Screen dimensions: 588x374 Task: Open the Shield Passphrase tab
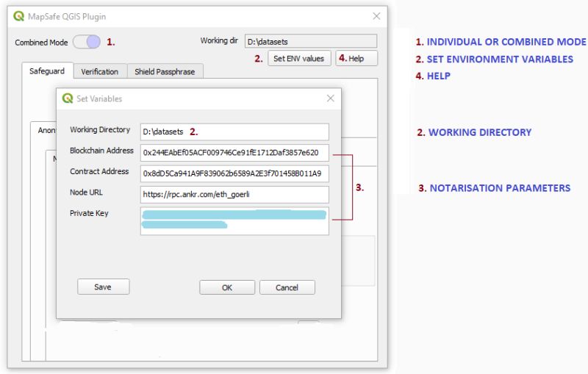tap(165, 71)
